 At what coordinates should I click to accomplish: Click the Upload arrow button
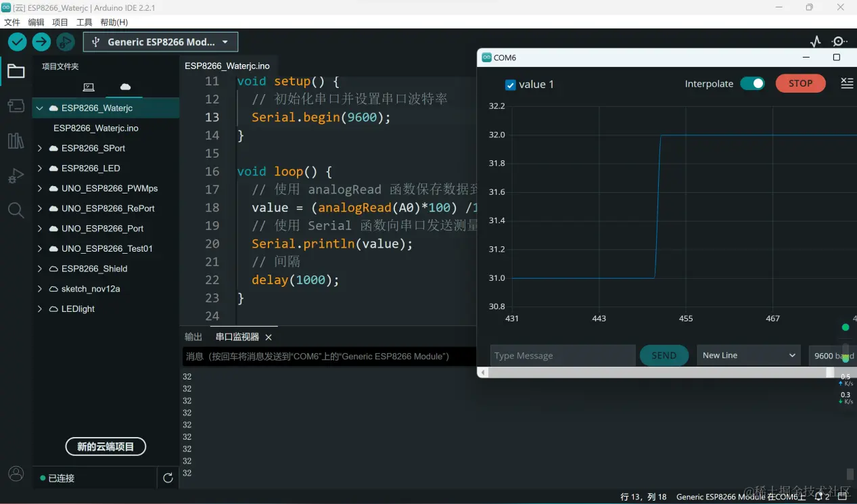click(x=41, y=42)
